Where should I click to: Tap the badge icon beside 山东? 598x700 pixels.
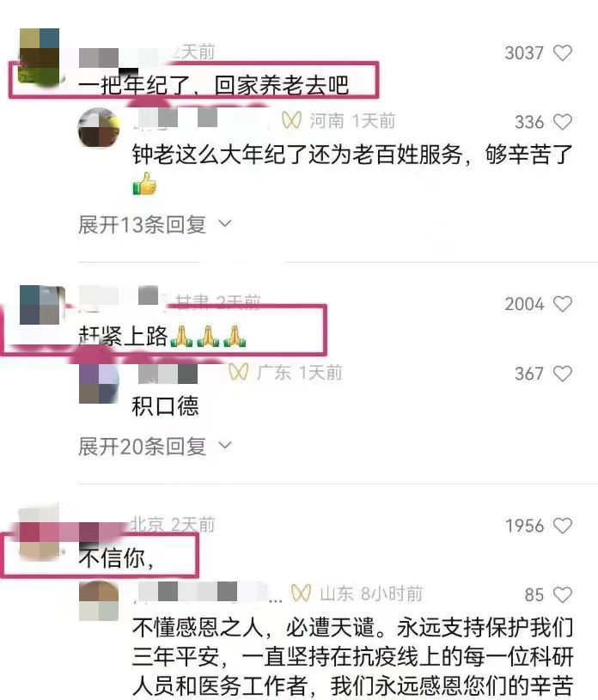click(x=301, y=593)
